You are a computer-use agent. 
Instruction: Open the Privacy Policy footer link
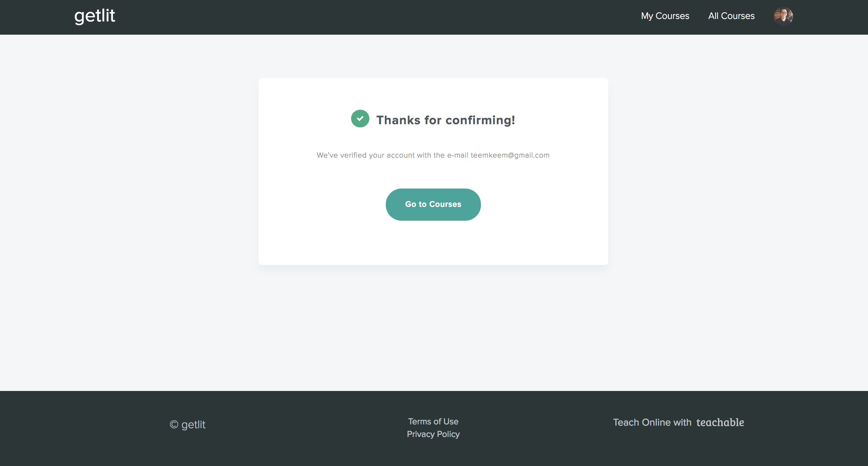[x=433, y=434]
